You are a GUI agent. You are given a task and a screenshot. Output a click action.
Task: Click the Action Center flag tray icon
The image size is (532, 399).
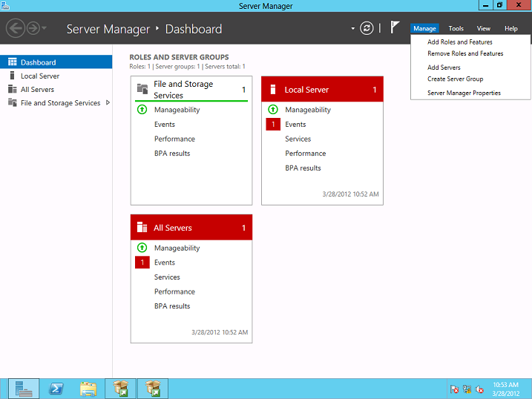455,389
